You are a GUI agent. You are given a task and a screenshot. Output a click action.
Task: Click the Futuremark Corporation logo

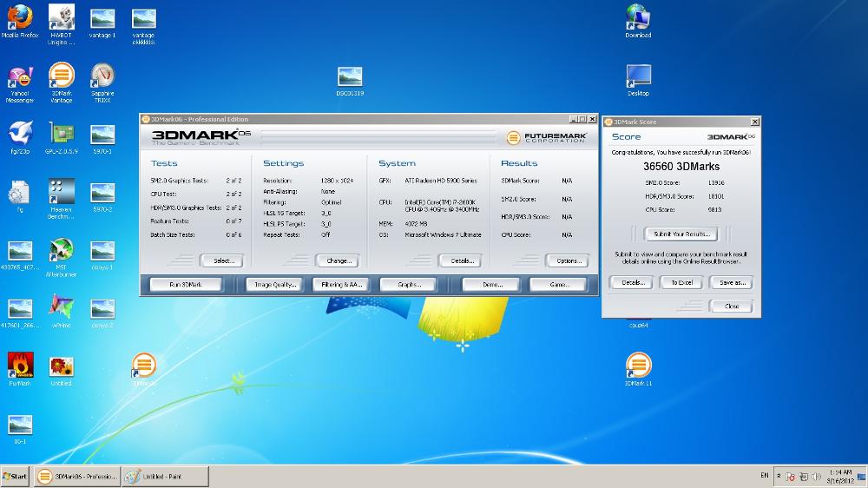tap(546, 137)
